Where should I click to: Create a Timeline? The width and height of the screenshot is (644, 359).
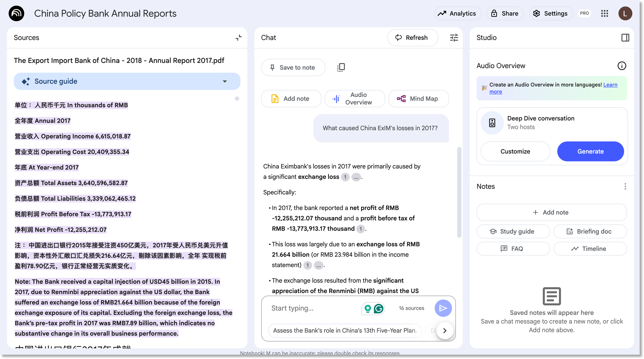pyautogui.click(x=590, y=248)
